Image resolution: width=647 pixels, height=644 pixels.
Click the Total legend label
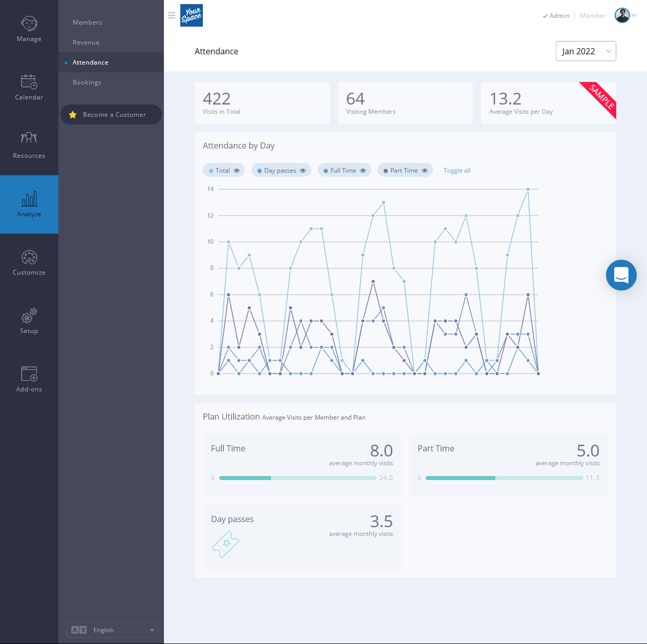(223, 171)
